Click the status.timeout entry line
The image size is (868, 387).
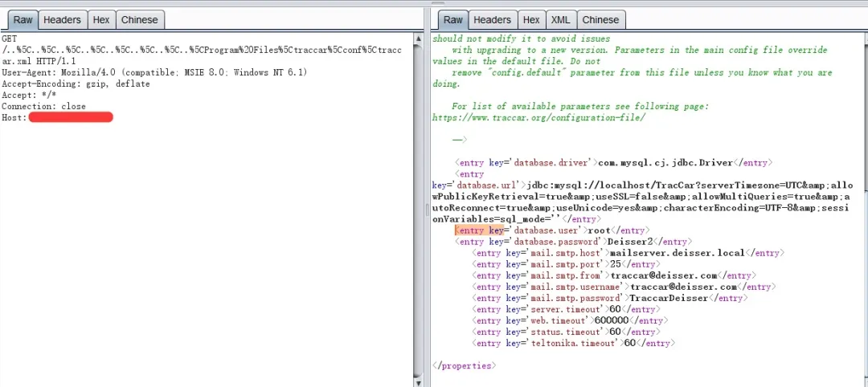pos(567,332)
